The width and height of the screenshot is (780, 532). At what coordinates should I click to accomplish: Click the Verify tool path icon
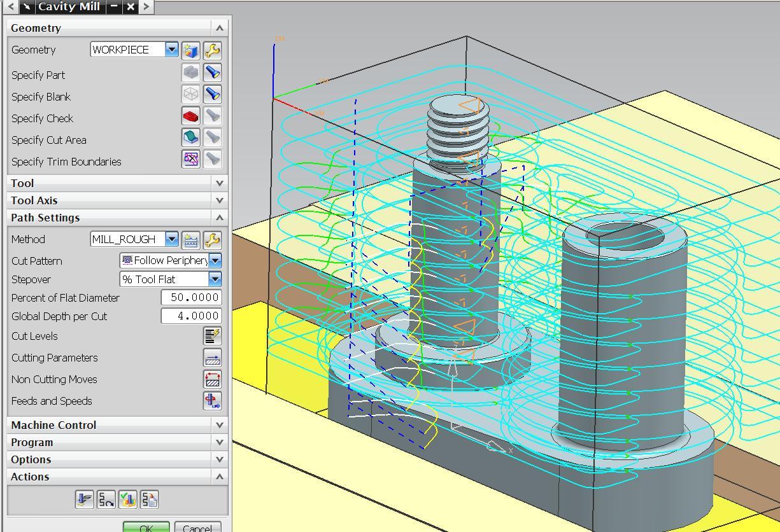click(x=128, y=500)
